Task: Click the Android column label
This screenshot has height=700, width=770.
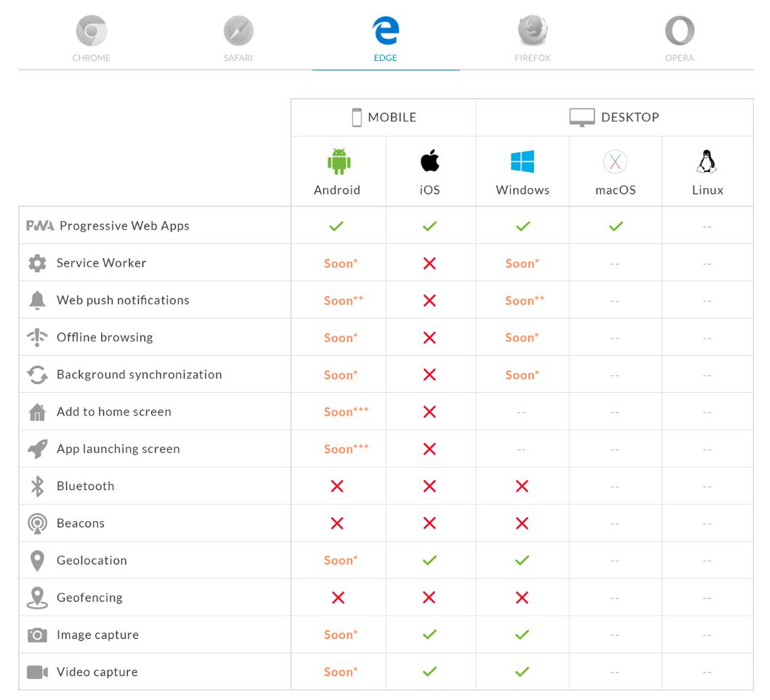Action: point(337,190)
